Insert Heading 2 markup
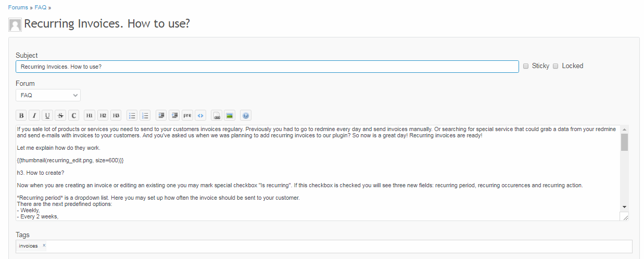Viewport: 644px width, 259px height. point(103,115)
